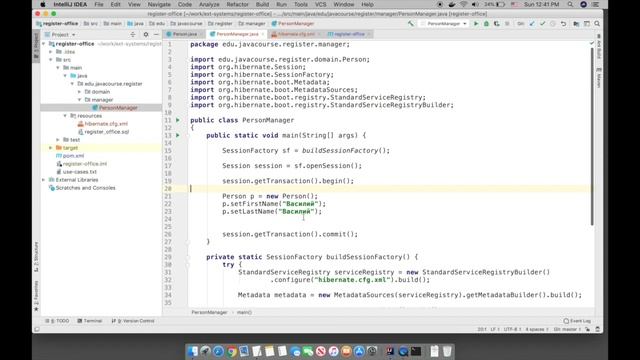Click the Search Everywhere magnifier icon
The height and width of the screenshot is (360, 640).
(597, 24)
